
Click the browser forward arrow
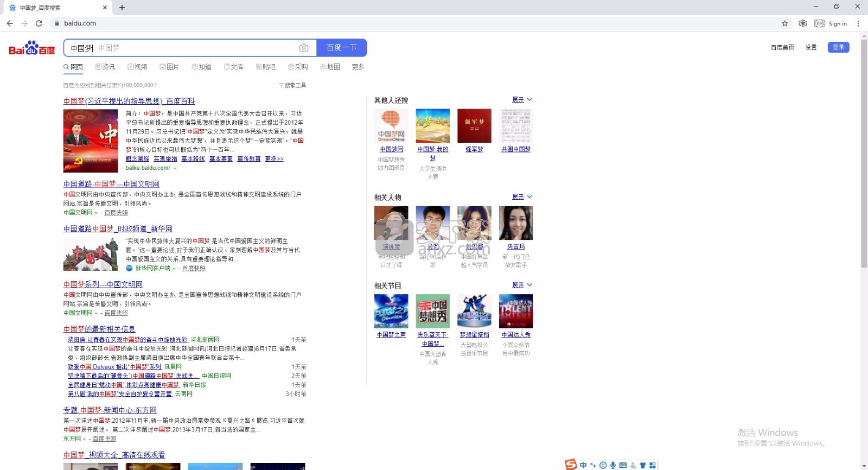point(24,23)
